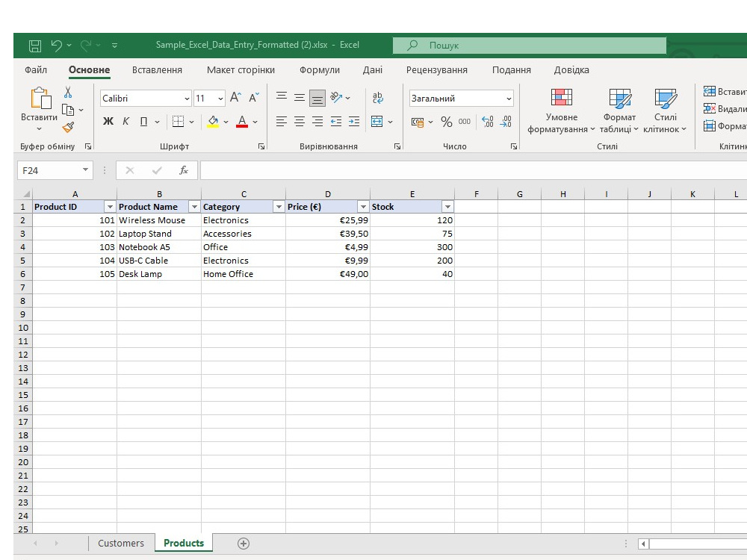Decrease font size with small A
Screen dimensions: 747x560
point(254,98)
